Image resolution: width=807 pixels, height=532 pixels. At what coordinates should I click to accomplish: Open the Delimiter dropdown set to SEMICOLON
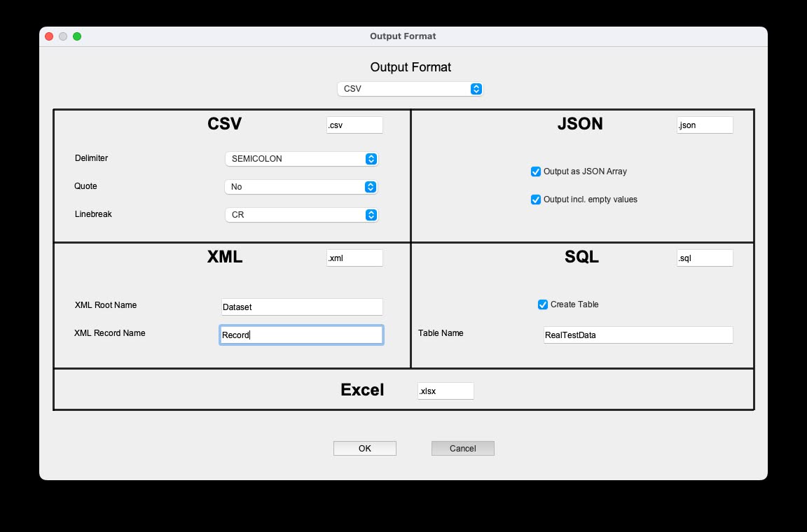pyautogui.click(x=301, y=159)
